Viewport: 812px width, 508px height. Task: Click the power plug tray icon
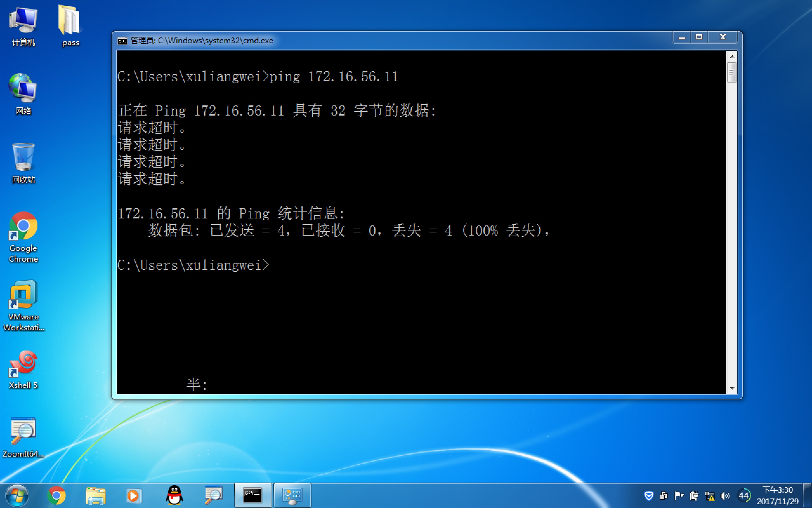[x=694, y=496]
